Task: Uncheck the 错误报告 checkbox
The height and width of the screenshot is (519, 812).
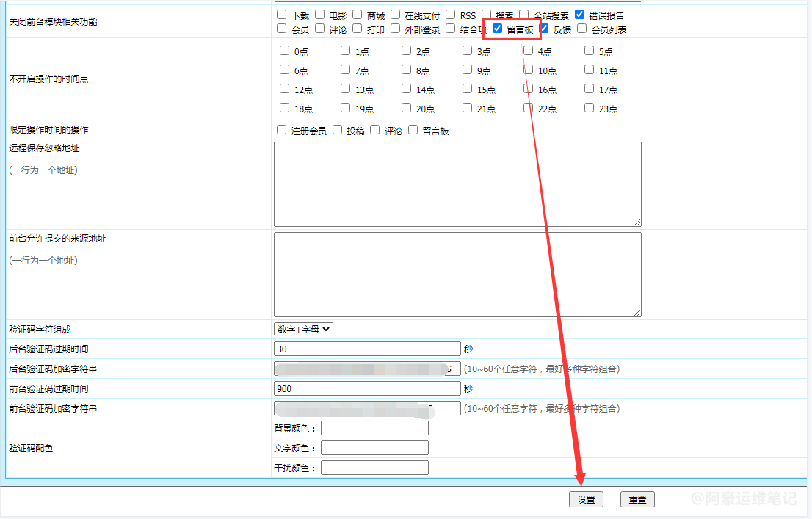Action: click(x=580, y=15)
